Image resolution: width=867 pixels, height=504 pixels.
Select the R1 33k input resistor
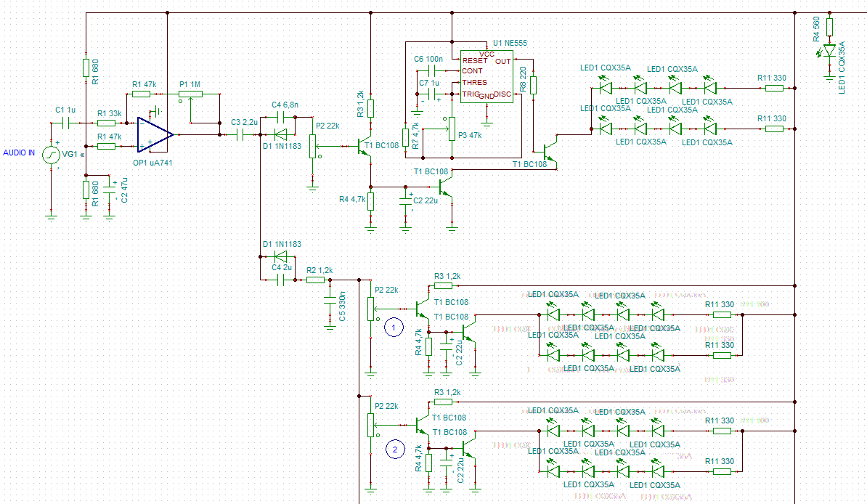point(106,123)
